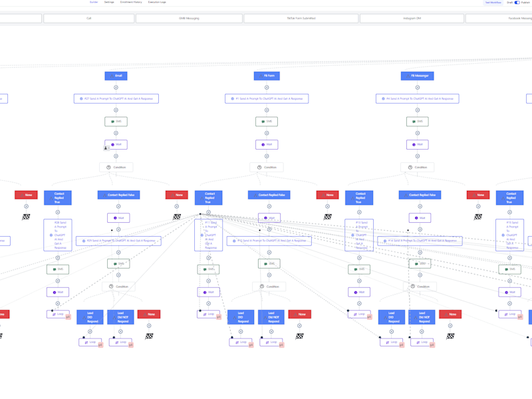Open the Wait step under FB Form
532x399 pixels.
pos(267,144)
